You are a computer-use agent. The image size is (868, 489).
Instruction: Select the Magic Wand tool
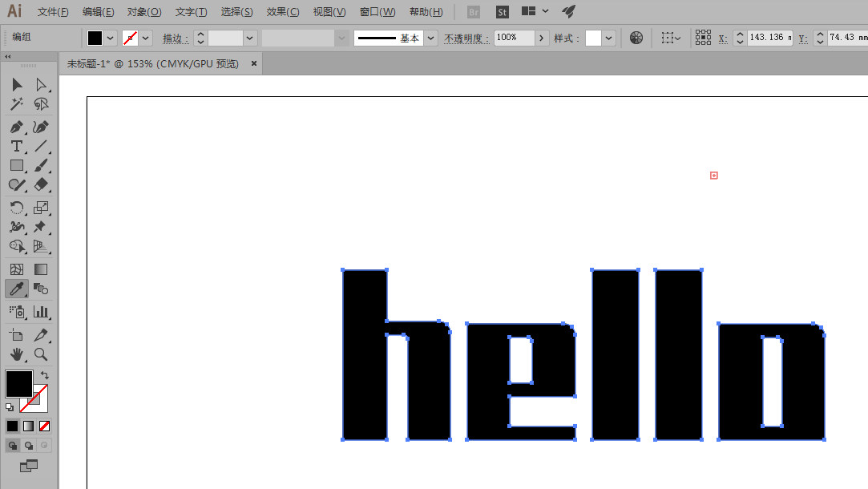point(17,104)
